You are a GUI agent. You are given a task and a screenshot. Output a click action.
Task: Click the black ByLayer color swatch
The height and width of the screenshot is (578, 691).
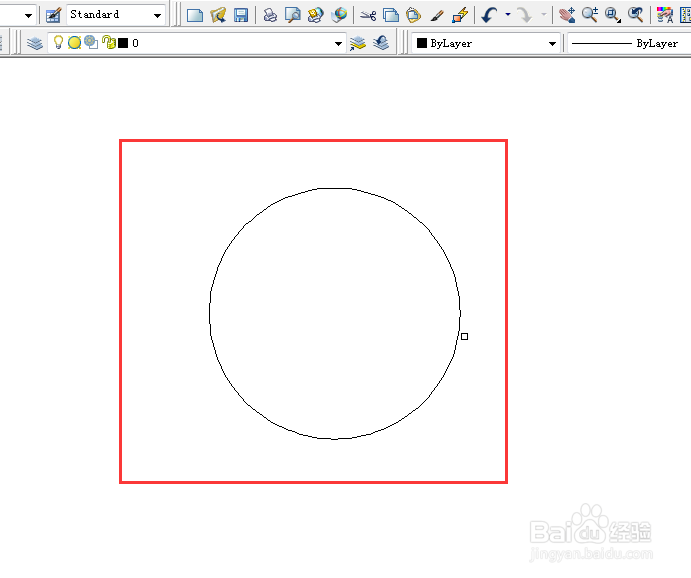coord(422,43)
